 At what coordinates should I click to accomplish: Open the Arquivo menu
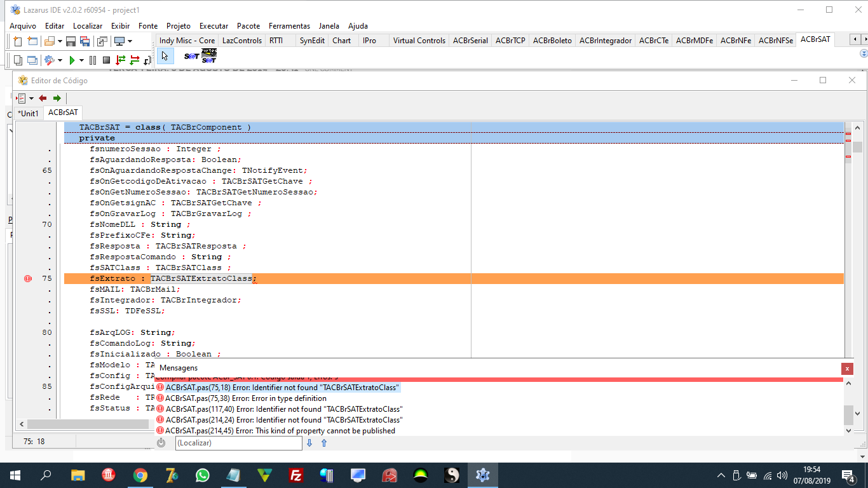tap(23, 26)
